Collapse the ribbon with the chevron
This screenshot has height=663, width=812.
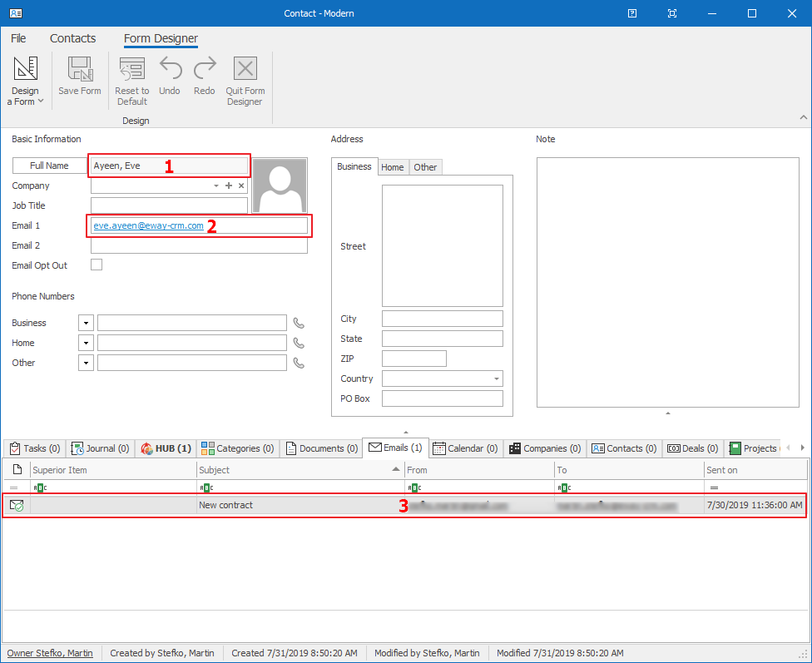[802, 117]
